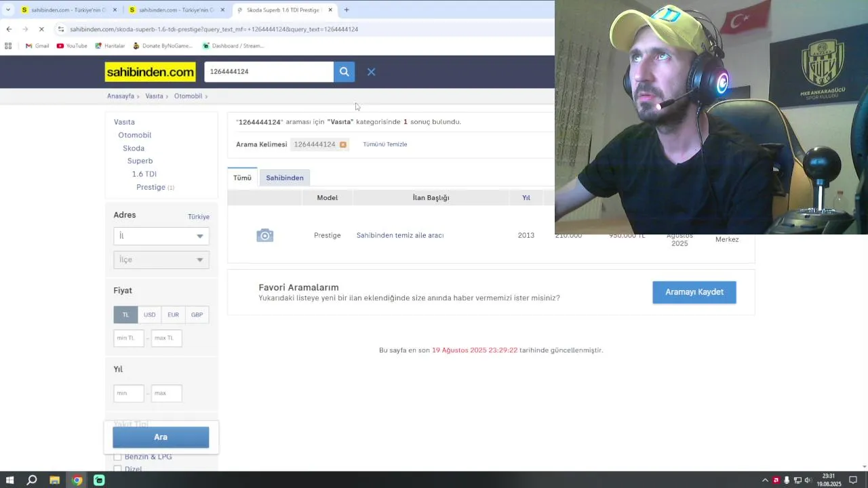Open the Chrome apps grid icon
Image resolution: width=868 pixels, height=488 pixels.
8,46
